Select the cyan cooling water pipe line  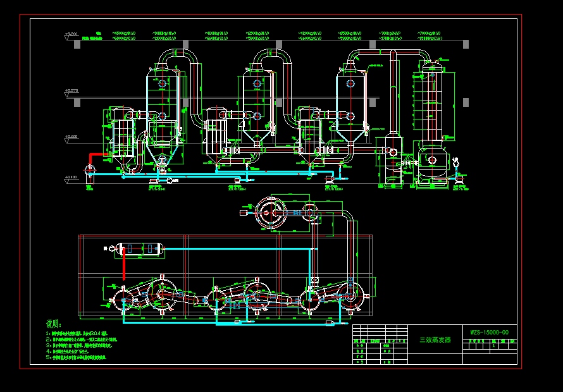coord(221,171)
